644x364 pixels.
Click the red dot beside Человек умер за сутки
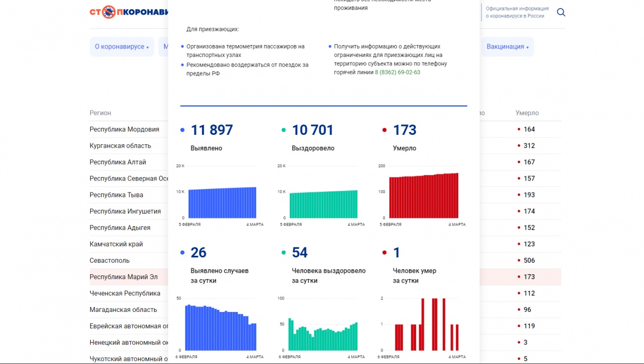click(384, 252)
